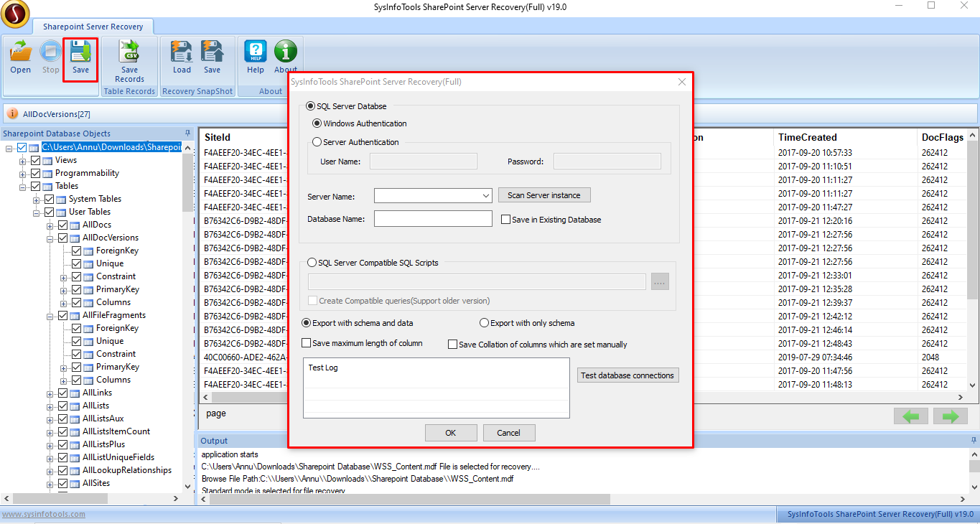Image resolution: width=980 pixels, height=524 pixels.
Task: Uncheck the System Tables checkbox
Action: point(50,199)
